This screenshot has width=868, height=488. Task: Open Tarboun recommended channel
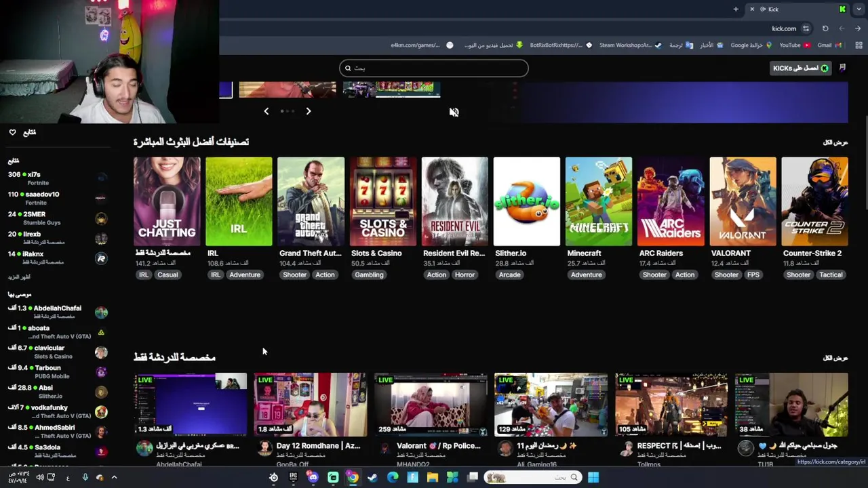click(x=58, y=371)
